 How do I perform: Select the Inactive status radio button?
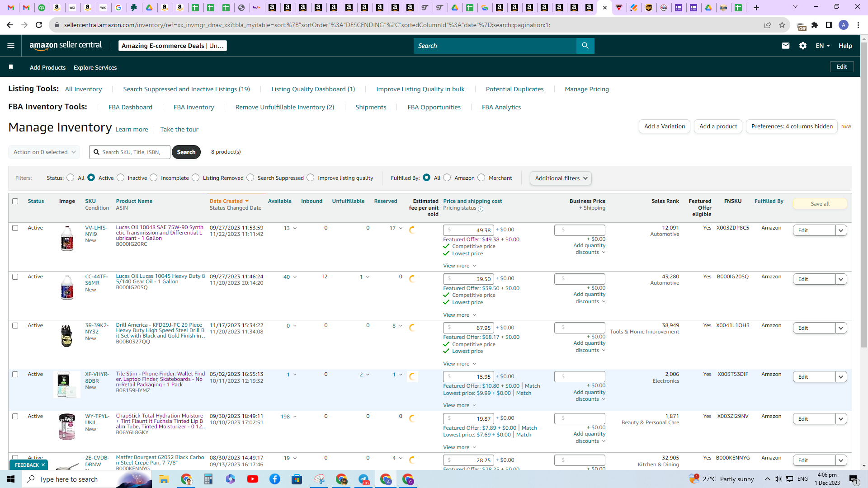pyautogui.click(x=121, y=178)
